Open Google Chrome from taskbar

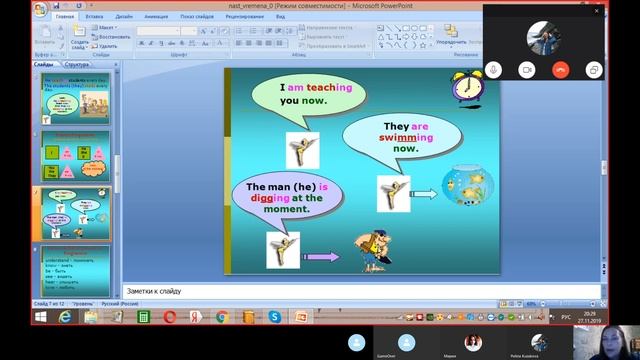222,317
